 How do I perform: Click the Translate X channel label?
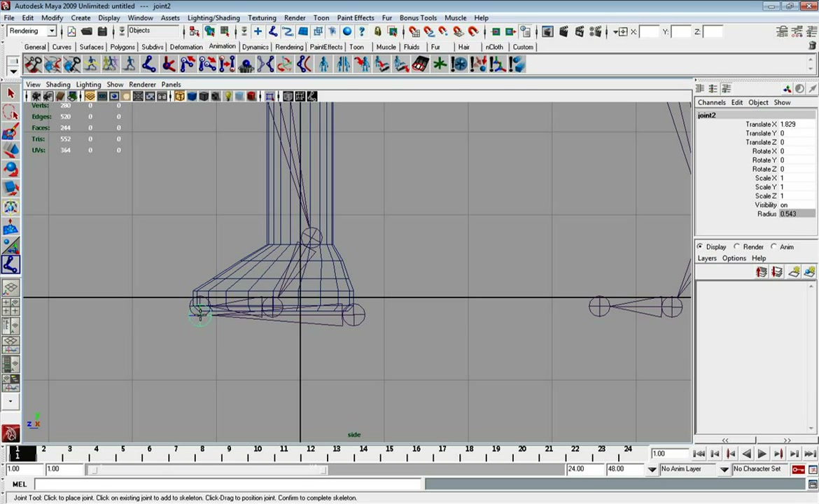point(761,125)
